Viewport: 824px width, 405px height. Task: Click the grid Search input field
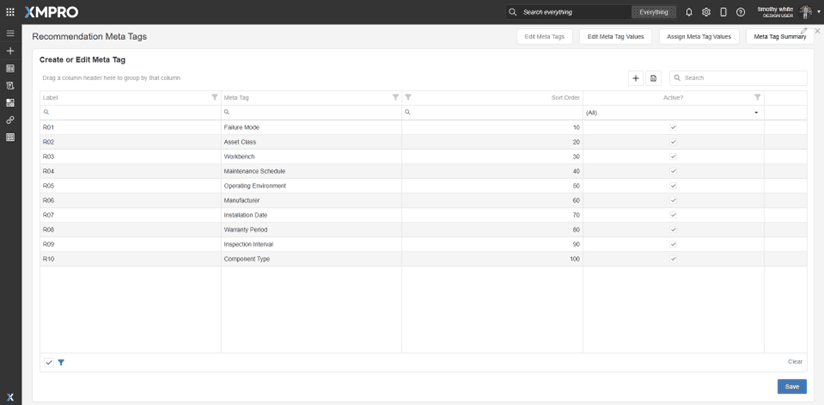click(742, 78)
